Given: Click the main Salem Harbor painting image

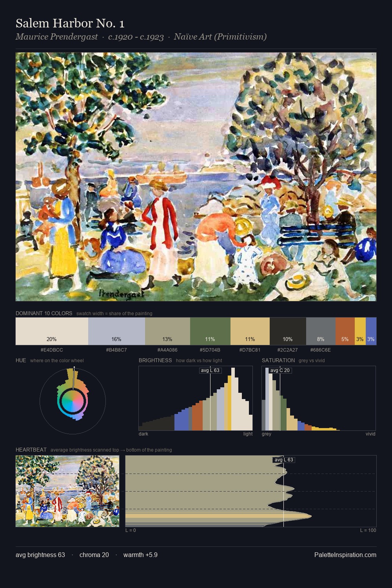Looking at the screenshot, I should pos(196,177).
